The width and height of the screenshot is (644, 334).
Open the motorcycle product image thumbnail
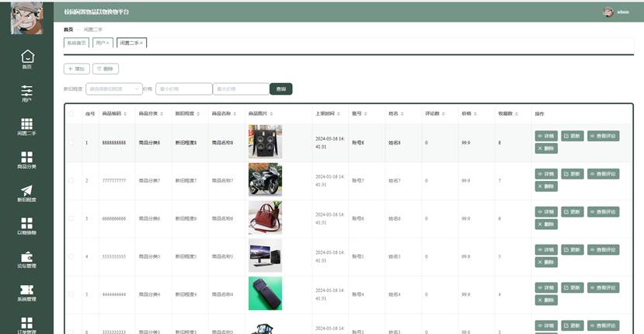(266, 179)
